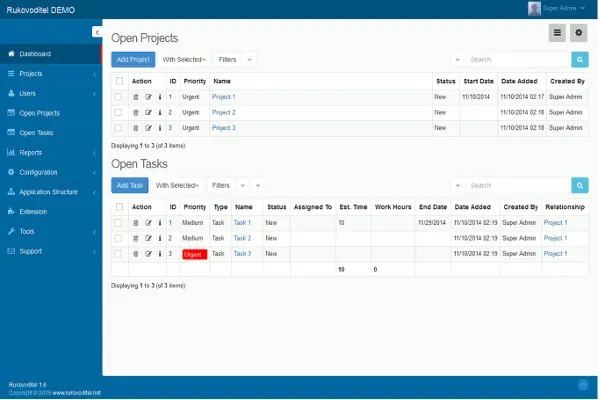Click the edit icon for Project 2

tap(148, 113)
